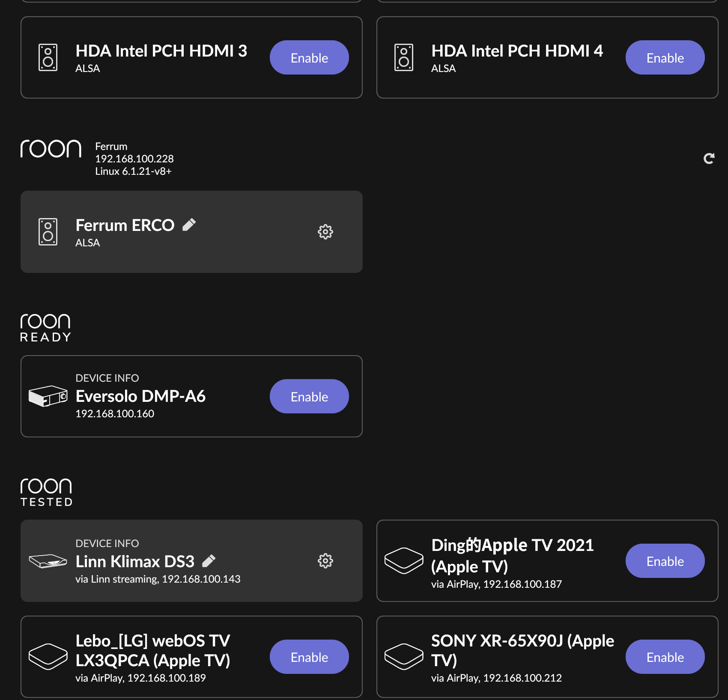Screen dimensions: 728x700
Task: Click the Eversolo DMP-A6 streamer icon
Action: coord(48,396)
